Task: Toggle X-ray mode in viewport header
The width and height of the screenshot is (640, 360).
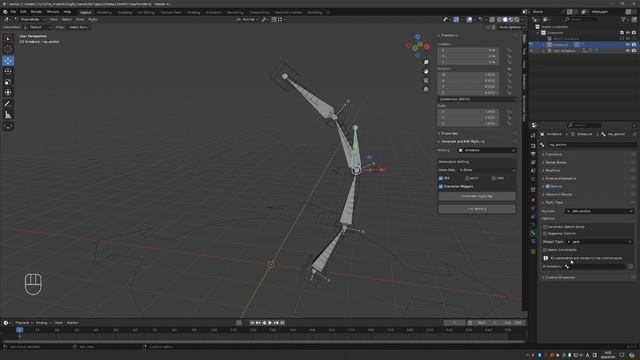Action: tap(492, 20)
